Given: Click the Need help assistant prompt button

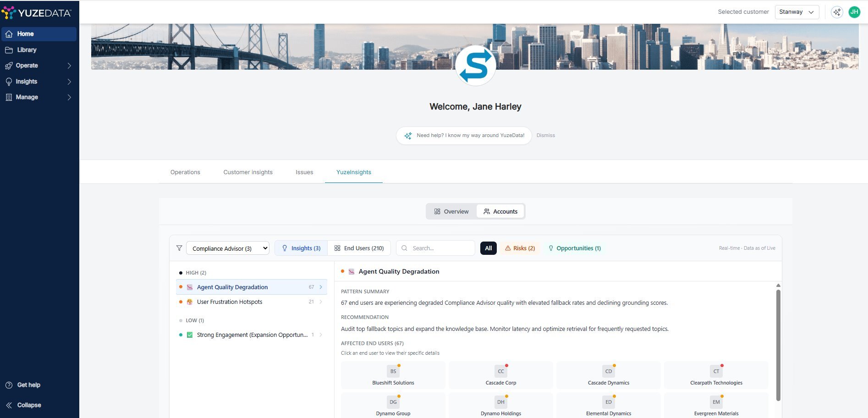Looking at the screenshot, I should (464, 136).
